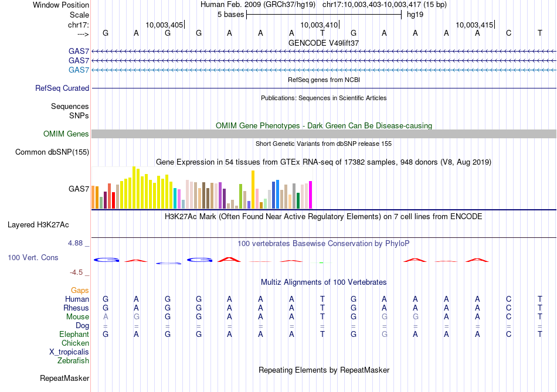Click the C base in the Mouse row
The image size is (557, 392).
tap(509, 317)
